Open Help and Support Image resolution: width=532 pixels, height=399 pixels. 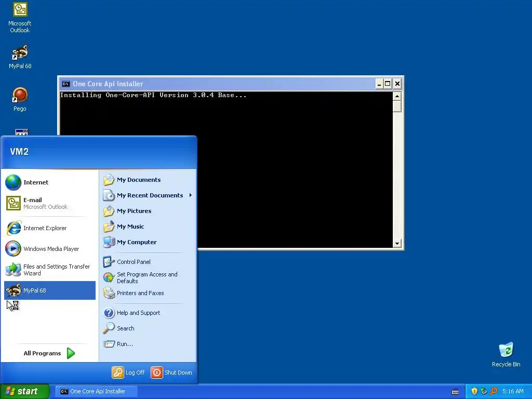(148, 313)
